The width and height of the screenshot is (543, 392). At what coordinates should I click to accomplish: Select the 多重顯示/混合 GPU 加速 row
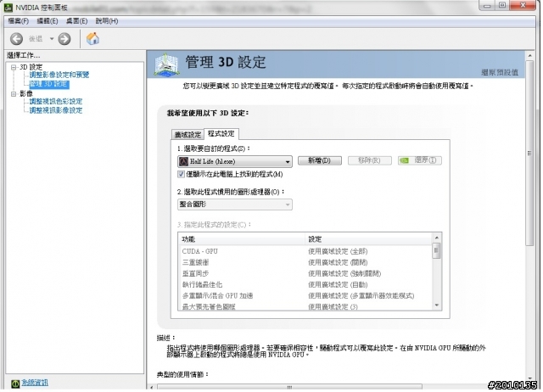click(x=305, y=296)
